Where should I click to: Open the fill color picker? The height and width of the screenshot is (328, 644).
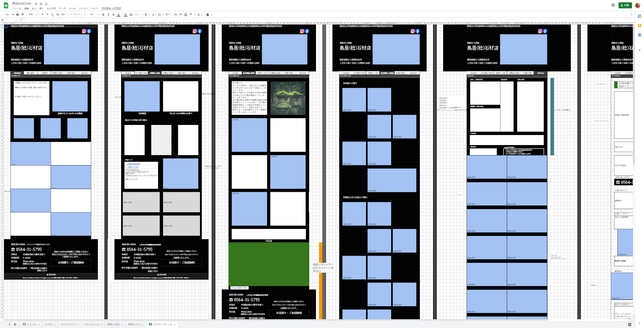click(x=126, y=15)
